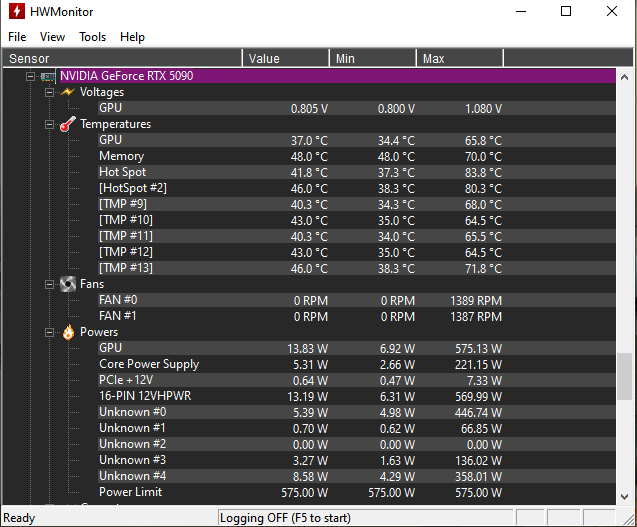Select the [HotSpot #2] row

point(357,188)
